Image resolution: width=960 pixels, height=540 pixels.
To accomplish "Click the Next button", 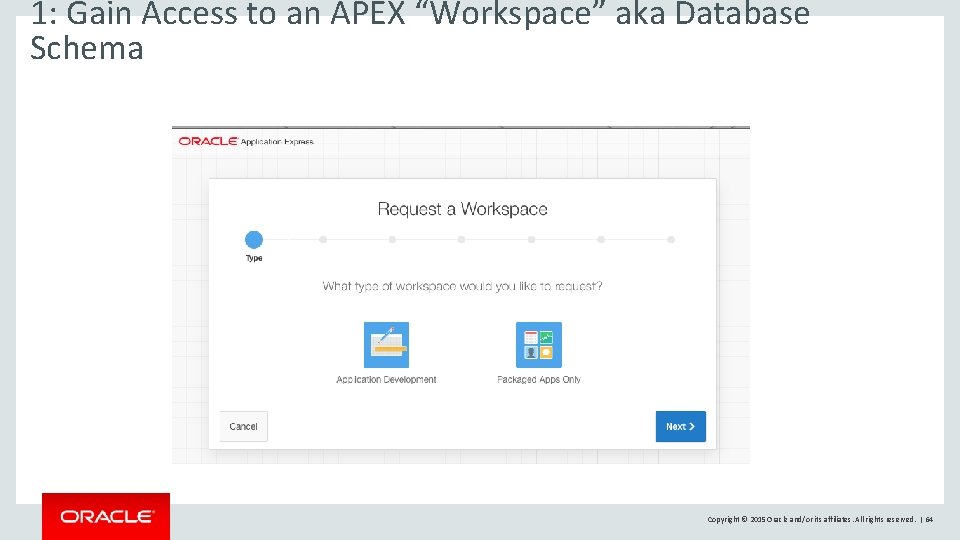I will [680, 426].
